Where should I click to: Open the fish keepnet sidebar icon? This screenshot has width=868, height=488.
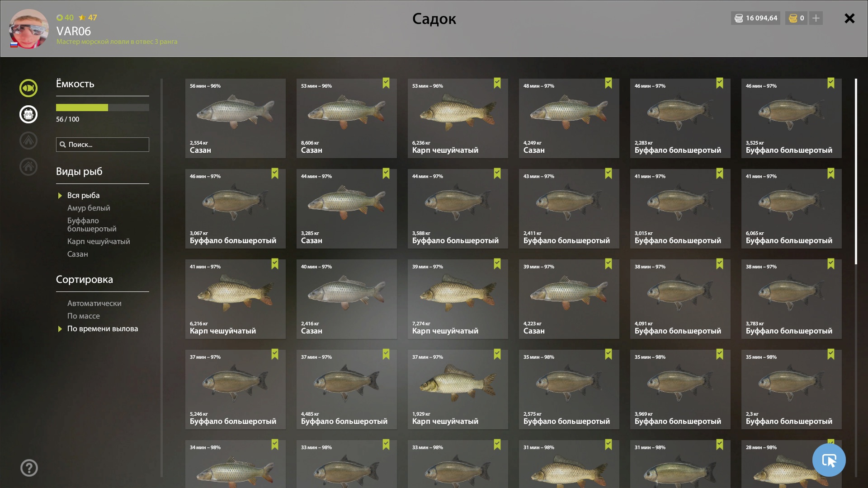(x=28, y=88)
